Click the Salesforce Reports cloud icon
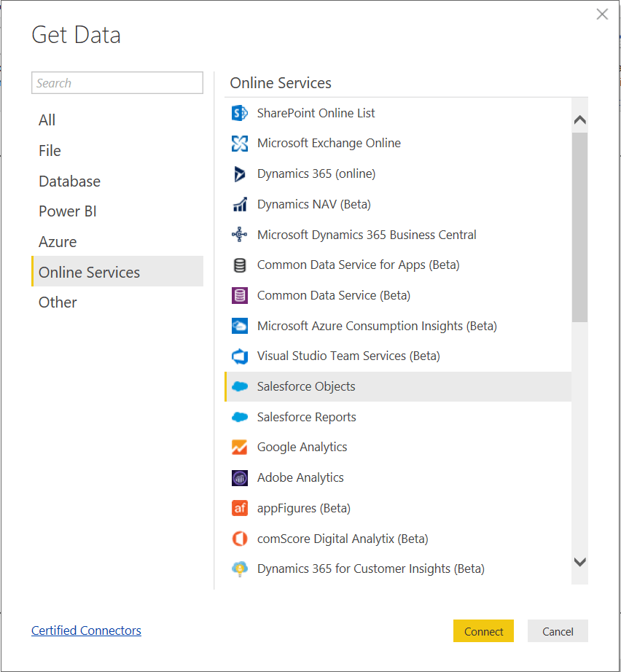 [240, 417]
